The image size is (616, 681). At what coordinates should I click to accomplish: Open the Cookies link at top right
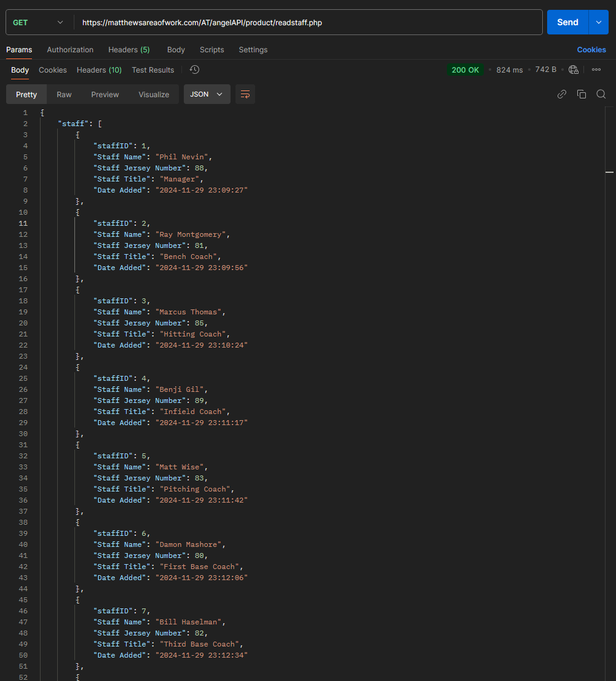click(x=591, y=49)
